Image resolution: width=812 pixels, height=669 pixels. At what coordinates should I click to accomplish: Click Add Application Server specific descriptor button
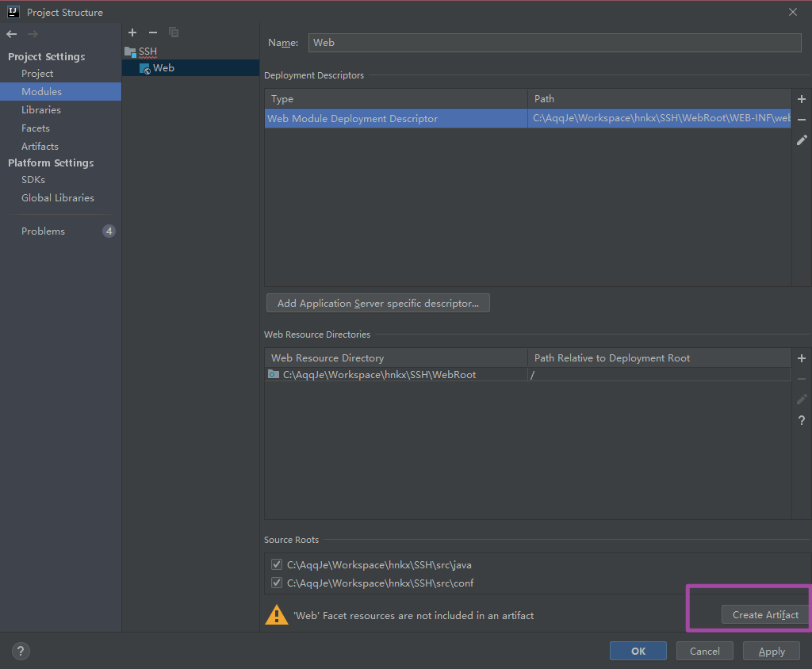(x=378, y=303)
